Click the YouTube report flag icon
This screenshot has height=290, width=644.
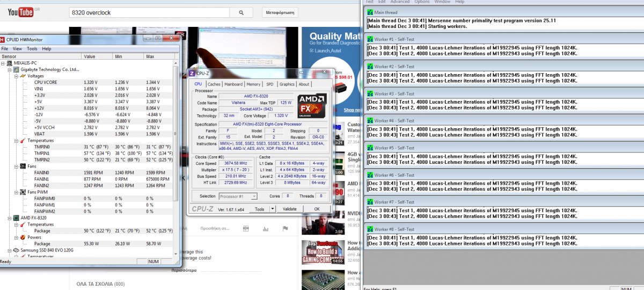(x=284, y=228)
